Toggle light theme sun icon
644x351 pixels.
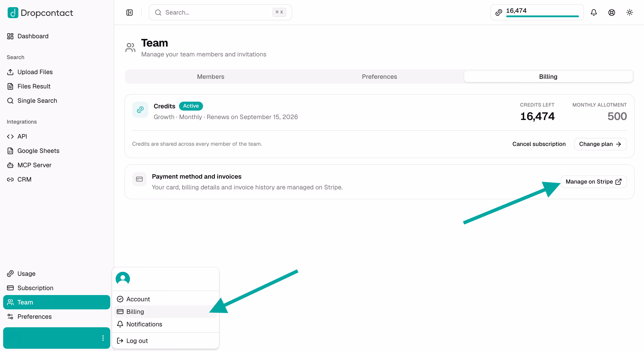(x=629, y=13)
